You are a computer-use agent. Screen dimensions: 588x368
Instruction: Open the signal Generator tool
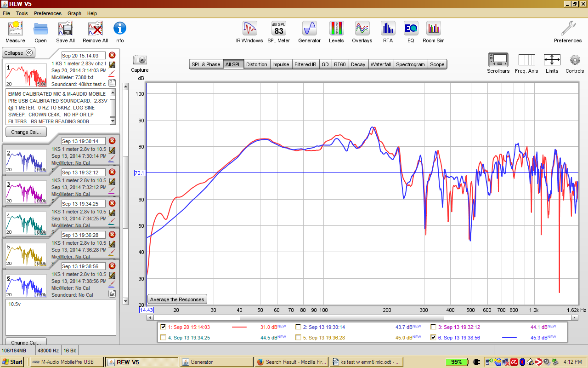coord(309,29)
